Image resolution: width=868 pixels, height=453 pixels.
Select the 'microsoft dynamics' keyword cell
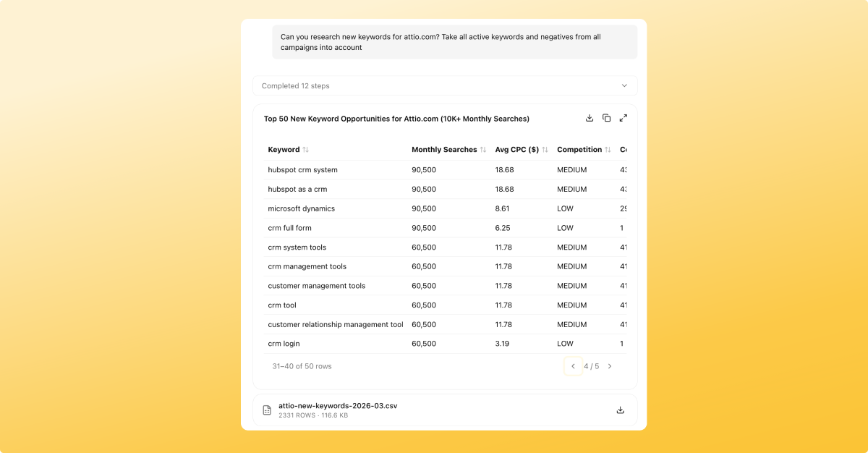[x=301, y=208]
